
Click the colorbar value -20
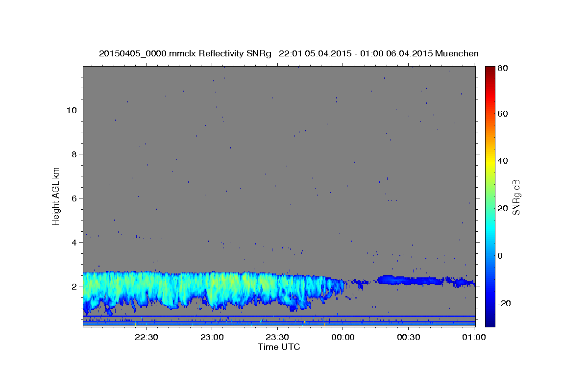pos(504,303)
